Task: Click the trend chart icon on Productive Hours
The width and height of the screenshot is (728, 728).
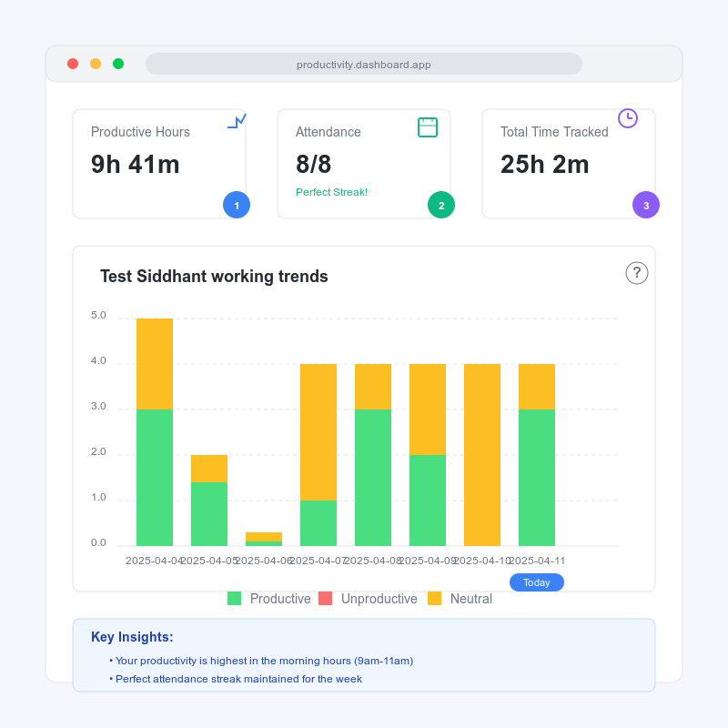Action: coord(237,121)
